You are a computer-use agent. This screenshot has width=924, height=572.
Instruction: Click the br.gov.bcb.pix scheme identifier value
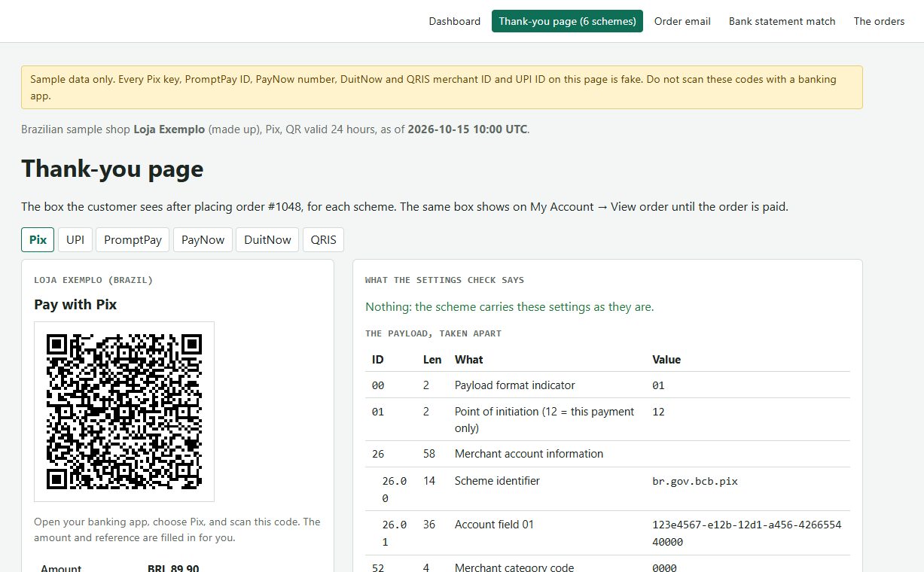coord(694,481)
